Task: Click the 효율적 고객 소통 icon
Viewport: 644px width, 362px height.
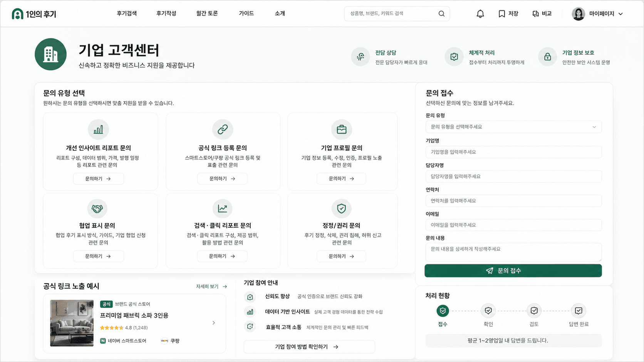Action: [x=250, y=327]
